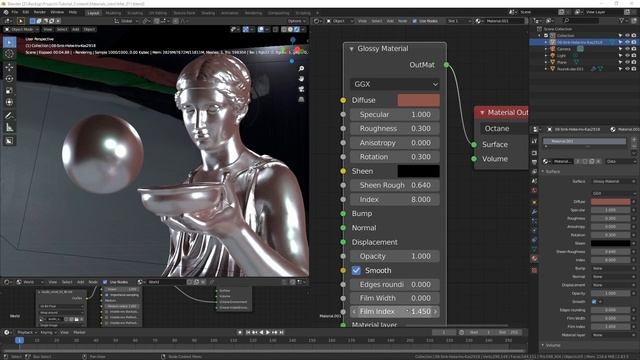Click the Select Box tool in viewport toolbar

pos(9,42)
